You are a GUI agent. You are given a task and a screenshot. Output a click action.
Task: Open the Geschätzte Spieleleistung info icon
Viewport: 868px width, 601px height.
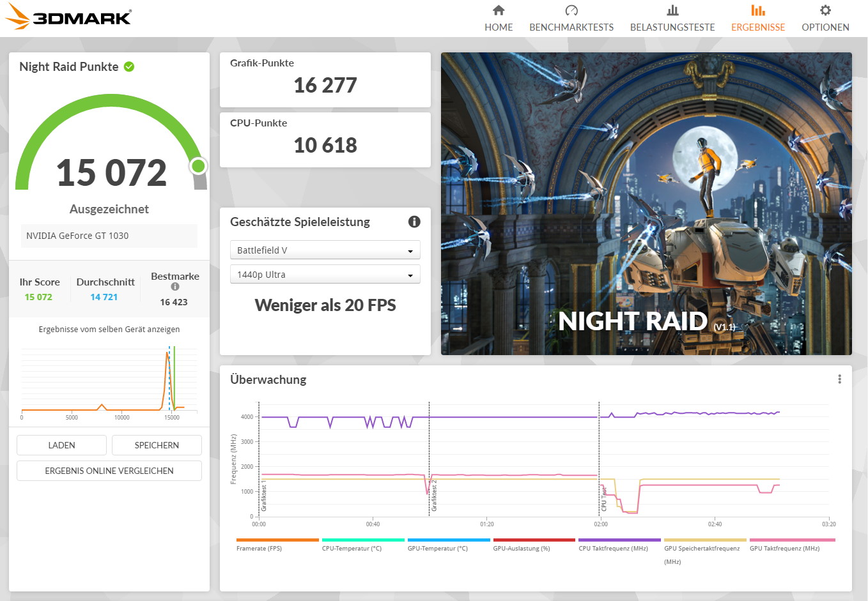[414, 222]
